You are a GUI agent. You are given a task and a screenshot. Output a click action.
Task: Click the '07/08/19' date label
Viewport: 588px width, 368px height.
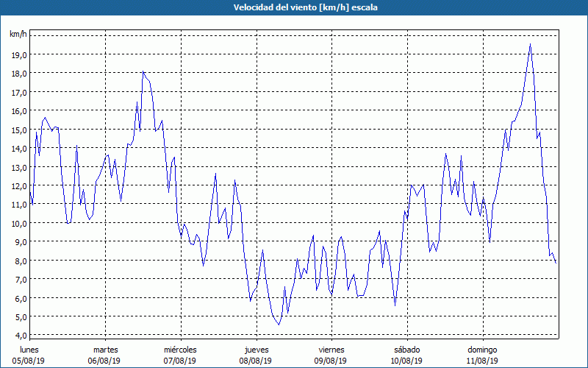coord(180,361)
